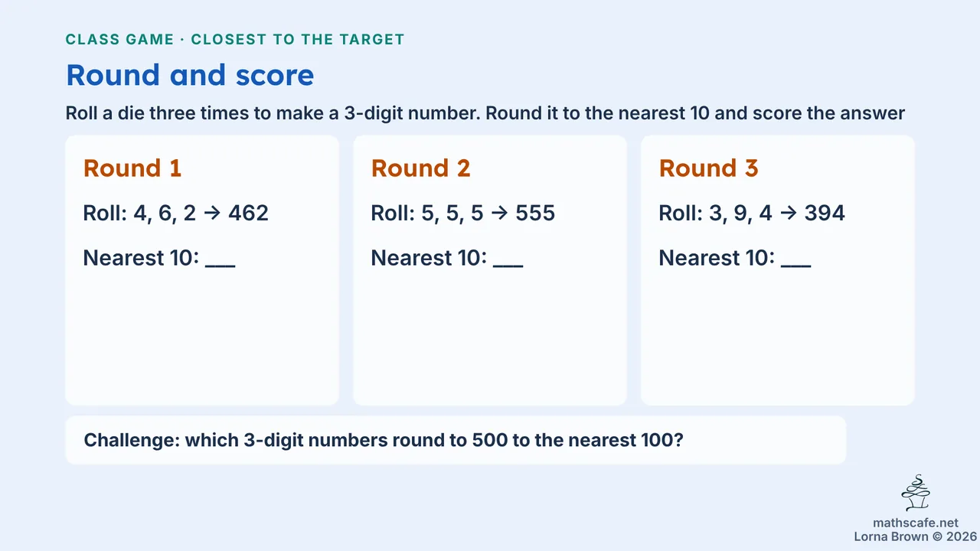Click the Lorna Brown © 2026 credit
The image size is (980, 551).
coord(916,536)
